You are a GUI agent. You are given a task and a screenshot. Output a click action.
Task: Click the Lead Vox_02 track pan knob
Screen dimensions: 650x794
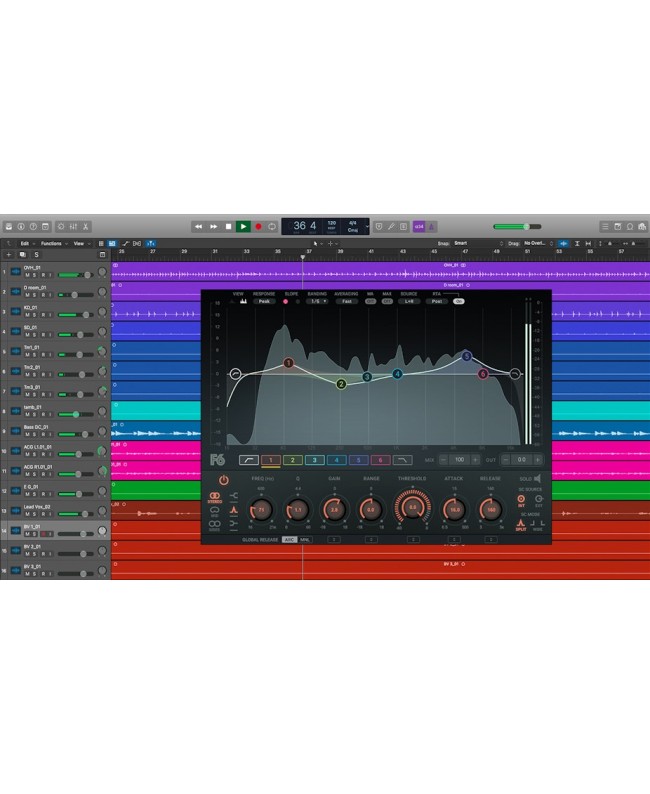pos(102,511)
